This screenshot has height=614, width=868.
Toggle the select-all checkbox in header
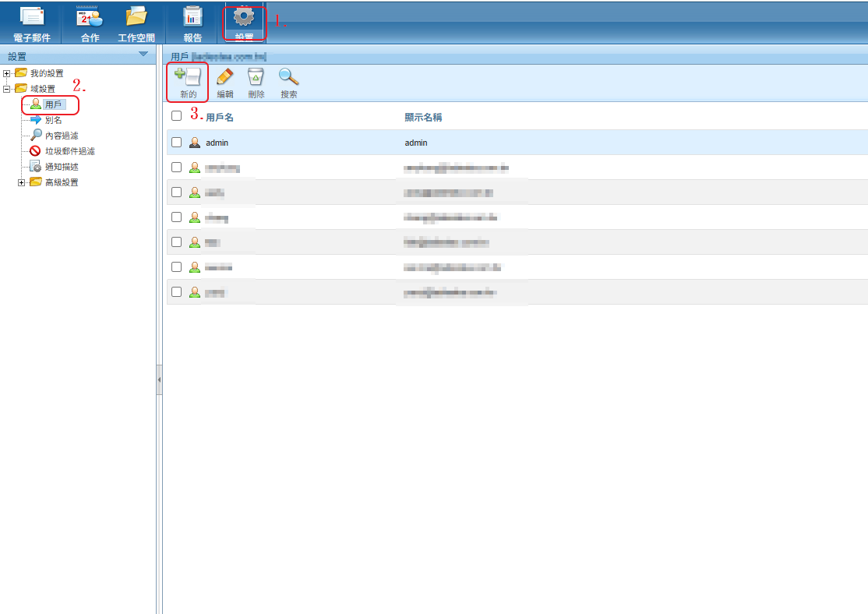tap(176, 116)
